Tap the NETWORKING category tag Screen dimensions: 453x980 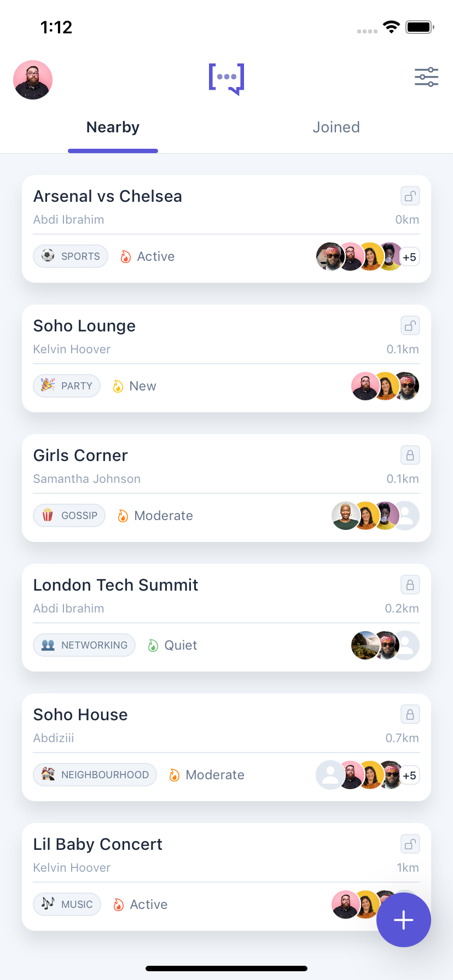point(84,645)
